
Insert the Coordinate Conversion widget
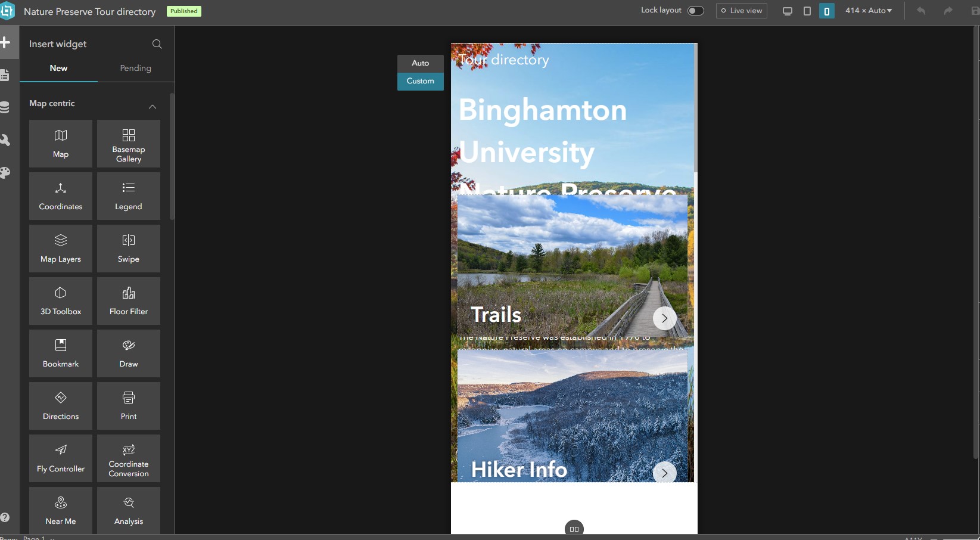(129, 458)
